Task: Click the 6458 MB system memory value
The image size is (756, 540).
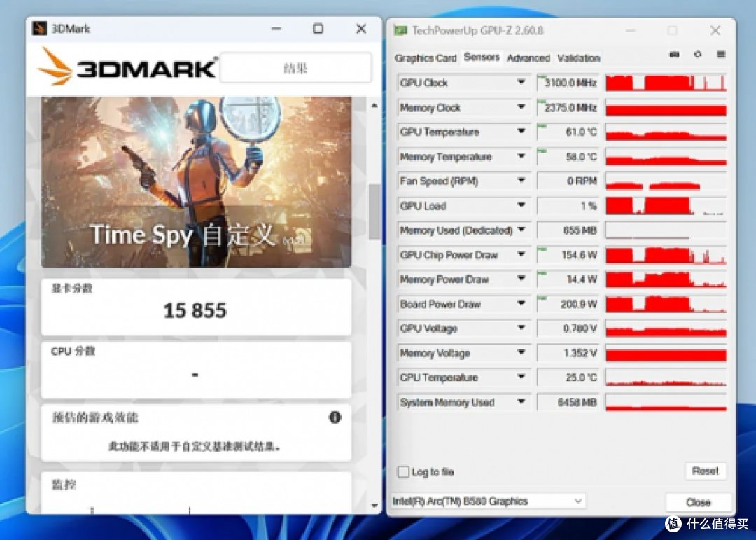Action: pos(577,401)
